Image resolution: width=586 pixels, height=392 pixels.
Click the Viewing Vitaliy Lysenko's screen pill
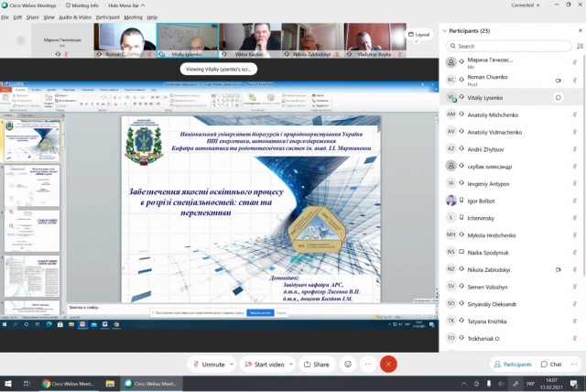coord(219,69)
